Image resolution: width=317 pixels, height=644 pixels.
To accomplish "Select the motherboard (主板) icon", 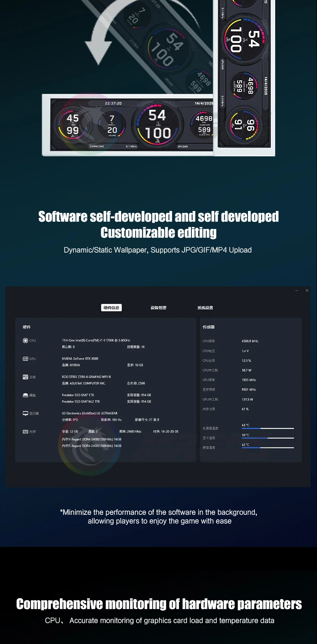I will 25,377.
